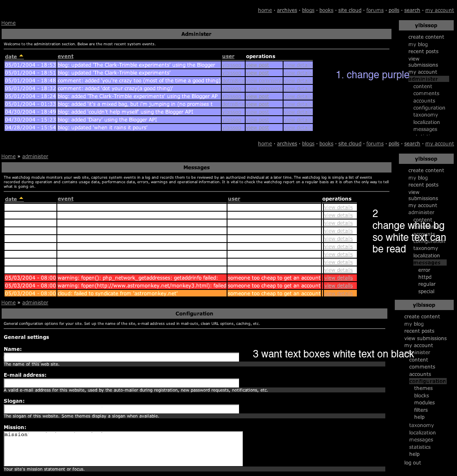Screen dimensions: 457x476
Task: Open 'site cloud' in the nav above Administer page
Action: click(350, 10)
